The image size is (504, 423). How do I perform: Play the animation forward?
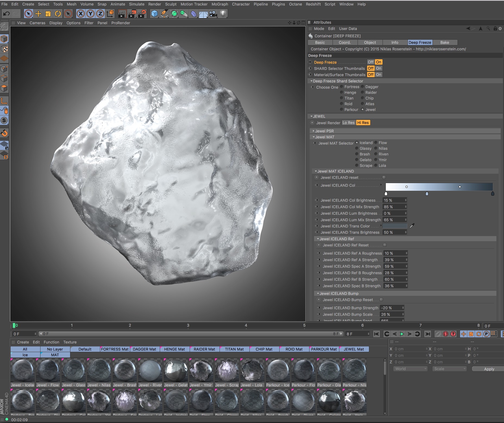(x=402, y=334)
